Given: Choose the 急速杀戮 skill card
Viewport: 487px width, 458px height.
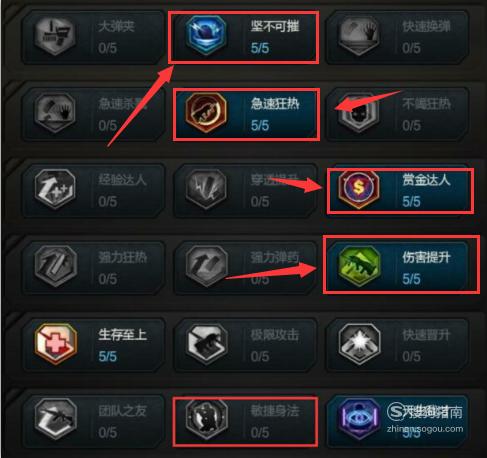Looking at the screenshot, I should tap(93, 114).
